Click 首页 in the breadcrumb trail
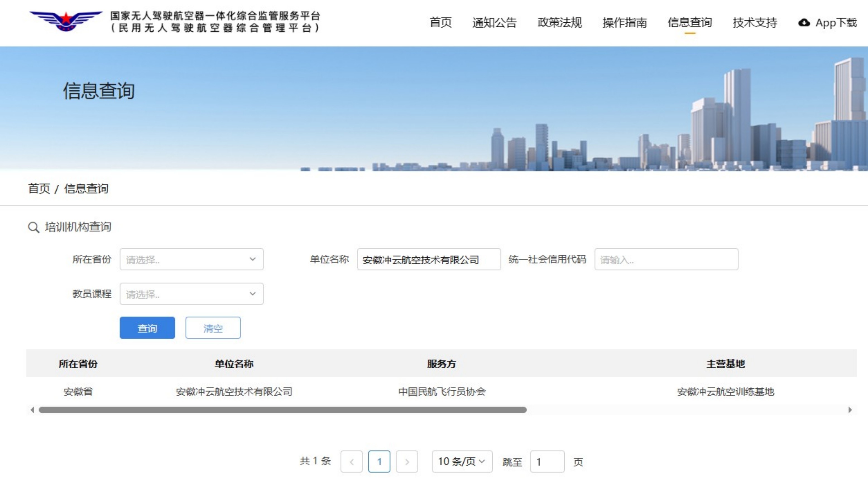 click(x=39, y=189)
